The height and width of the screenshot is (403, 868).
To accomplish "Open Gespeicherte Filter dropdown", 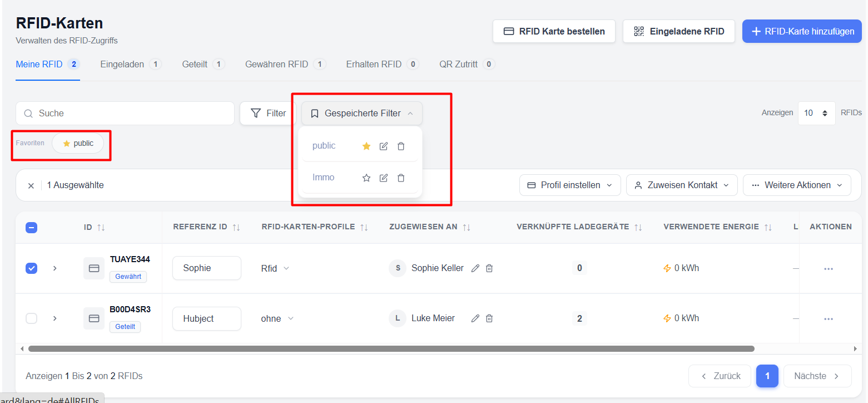I will tap(362, 114).
